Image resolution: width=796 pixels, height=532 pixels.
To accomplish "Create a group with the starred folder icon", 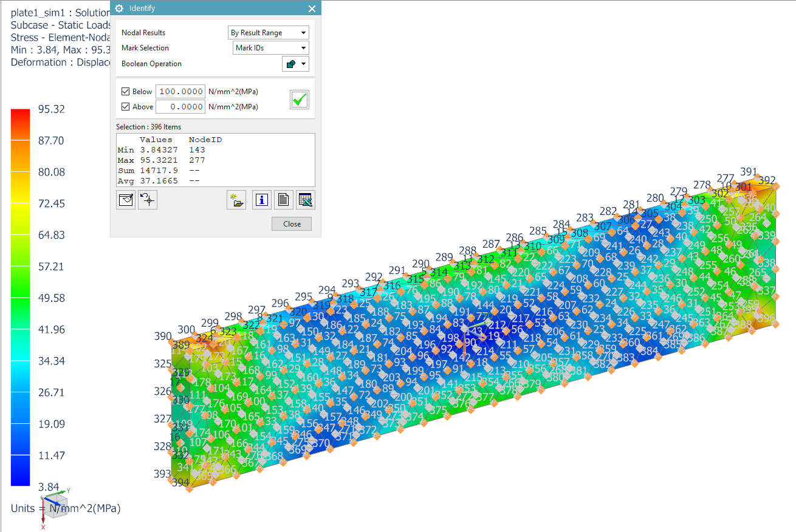I will point(236,199).
